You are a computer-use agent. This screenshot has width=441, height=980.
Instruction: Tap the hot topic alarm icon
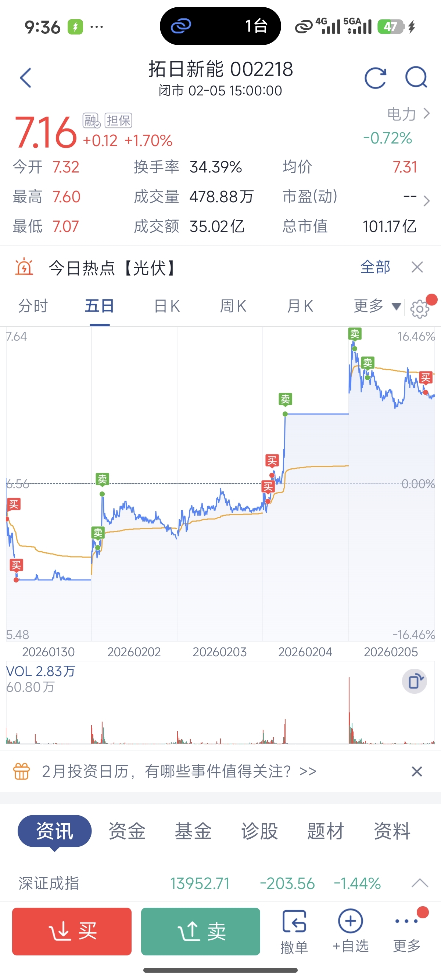24,267
